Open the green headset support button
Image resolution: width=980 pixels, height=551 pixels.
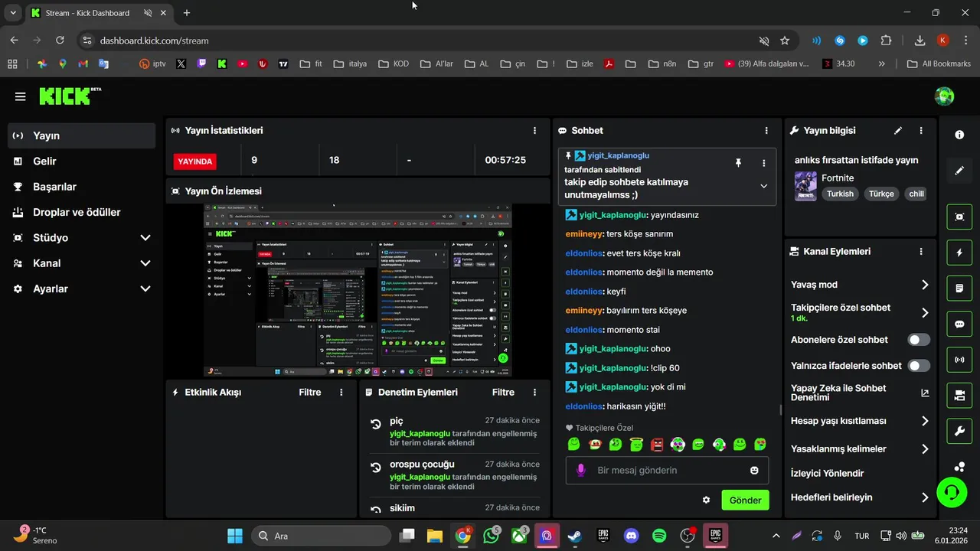point(952,492)
